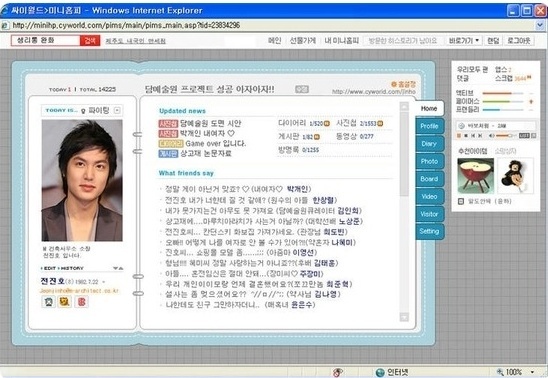Click the monkey doll item thumbnail
Image resolution: width=548 pixels, height=378 pixels.
click(x=515, y=176)
